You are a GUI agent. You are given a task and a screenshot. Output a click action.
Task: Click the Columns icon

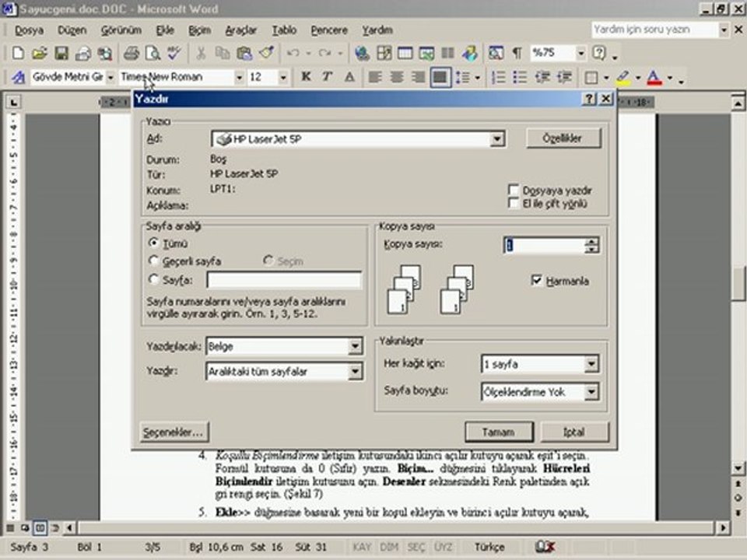point(448,53)
